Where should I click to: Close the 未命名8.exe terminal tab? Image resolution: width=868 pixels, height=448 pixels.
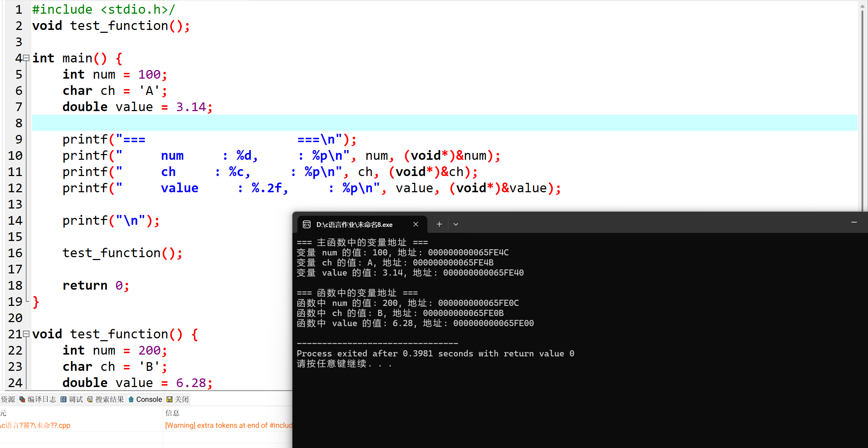[x=416, y=224]
